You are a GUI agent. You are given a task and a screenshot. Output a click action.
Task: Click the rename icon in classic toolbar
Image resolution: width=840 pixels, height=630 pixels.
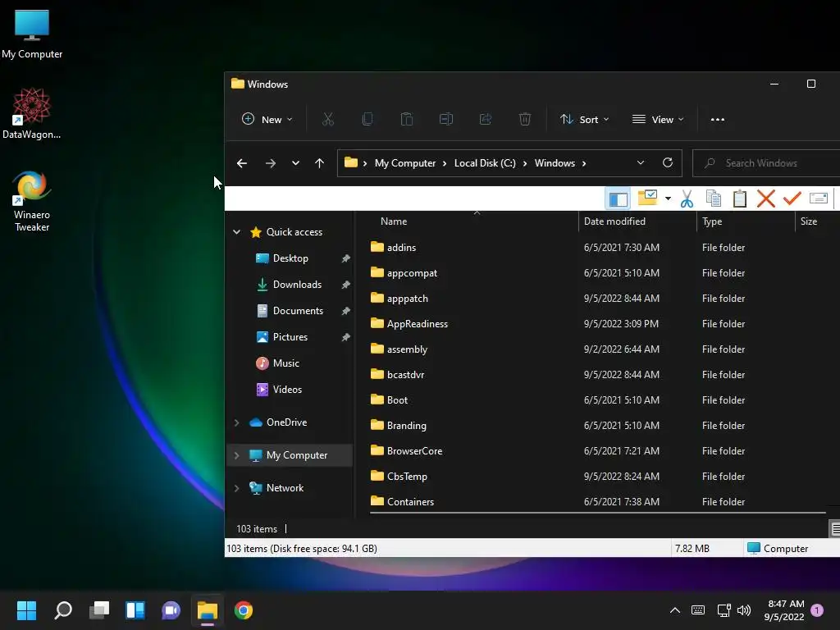(819, 199)
